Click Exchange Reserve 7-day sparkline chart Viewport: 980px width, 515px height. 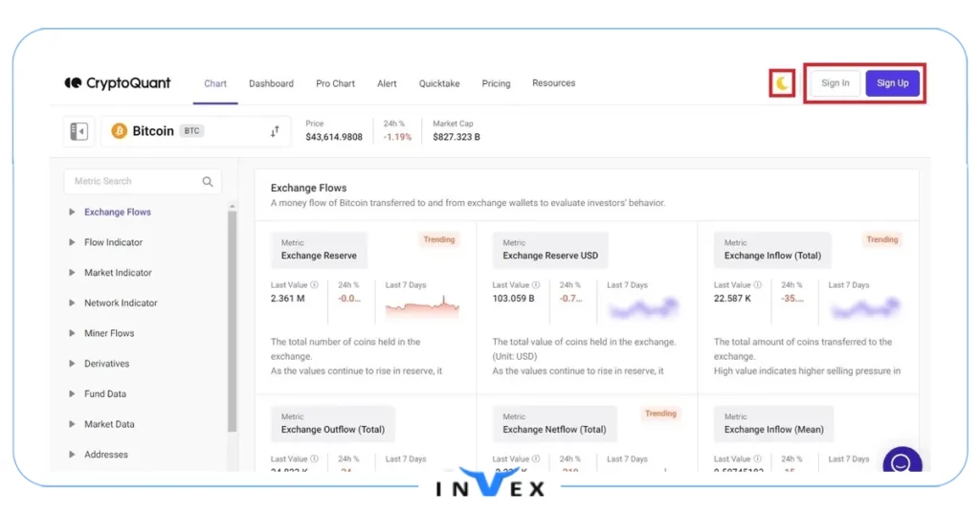pos(422,306)
